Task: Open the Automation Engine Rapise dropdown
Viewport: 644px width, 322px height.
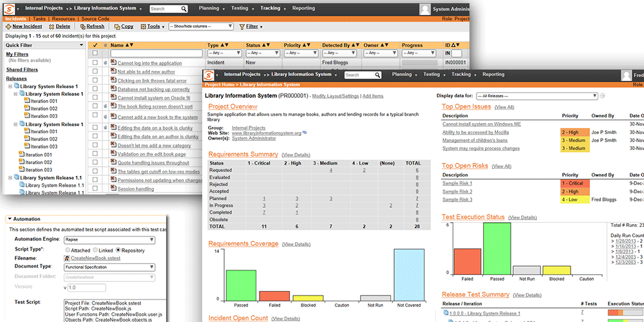Action: pos(109,240)
